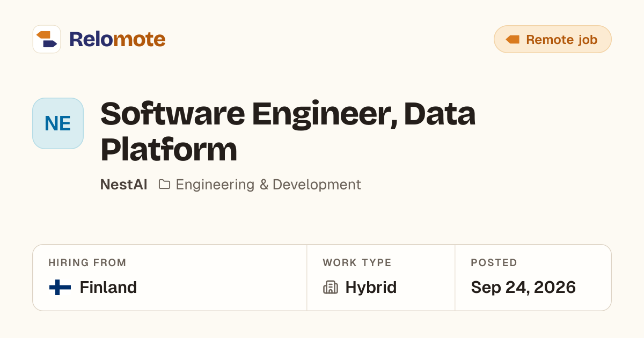Open the Relomote brand name link
Viewport: 644px width, 338px height.
coord(117,39)
